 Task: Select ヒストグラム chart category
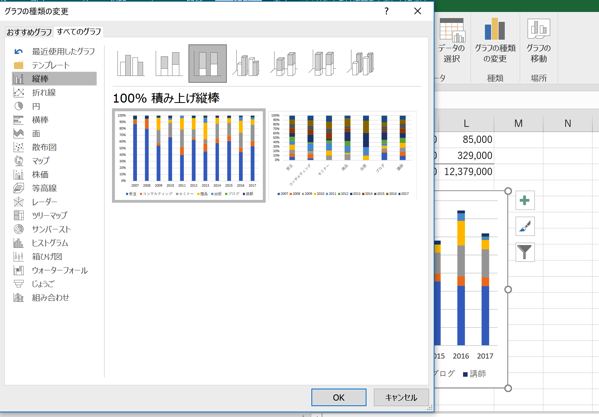tap(54, 243)
